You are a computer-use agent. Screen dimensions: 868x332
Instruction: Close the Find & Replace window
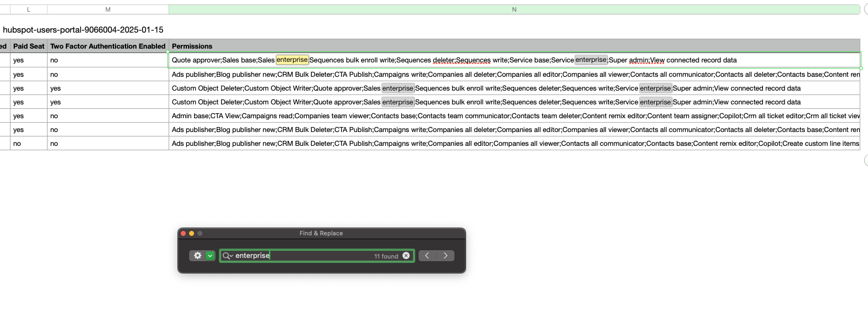pos(184,234)
